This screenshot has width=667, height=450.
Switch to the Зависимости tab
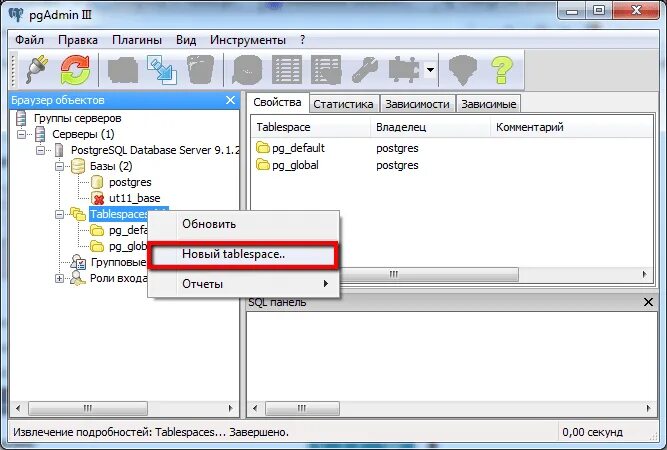tap(417, 104)
